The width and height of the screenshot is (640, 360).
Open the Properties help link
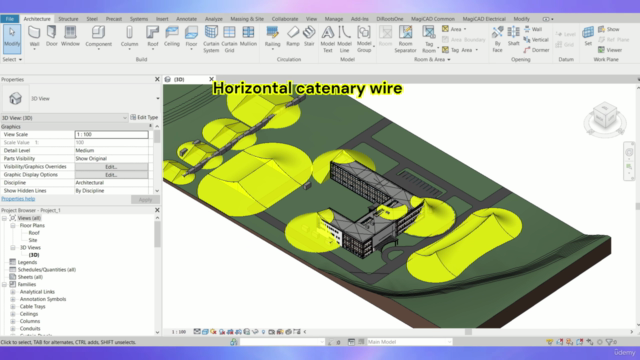point(18,199)
